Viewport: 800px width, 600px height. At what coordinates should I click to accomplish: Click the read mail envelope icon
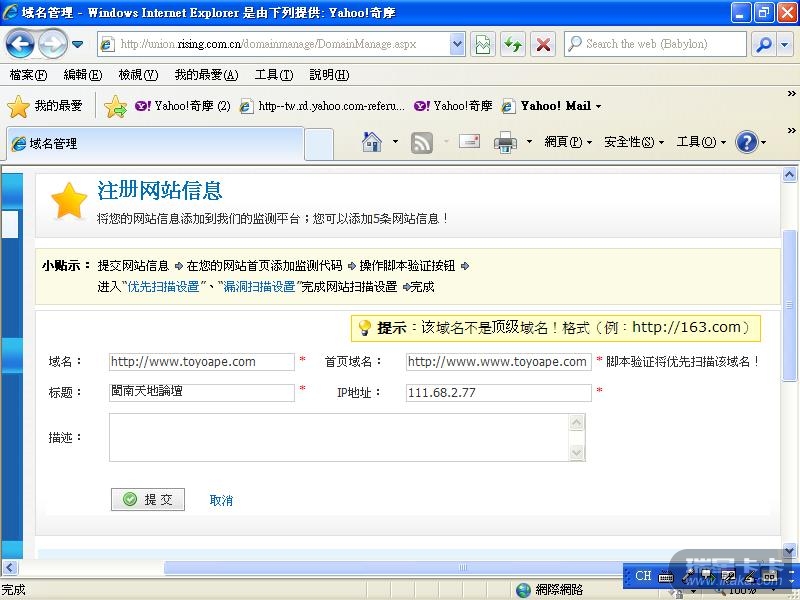coord(469,141)
